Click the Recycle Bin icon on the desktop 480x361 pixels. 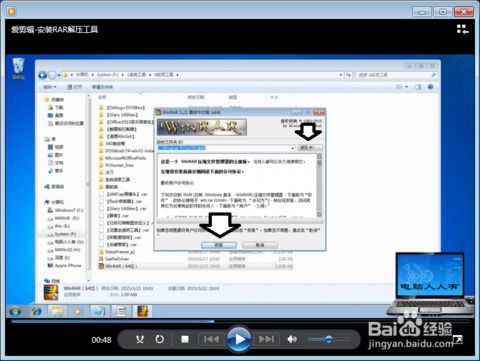18,68
